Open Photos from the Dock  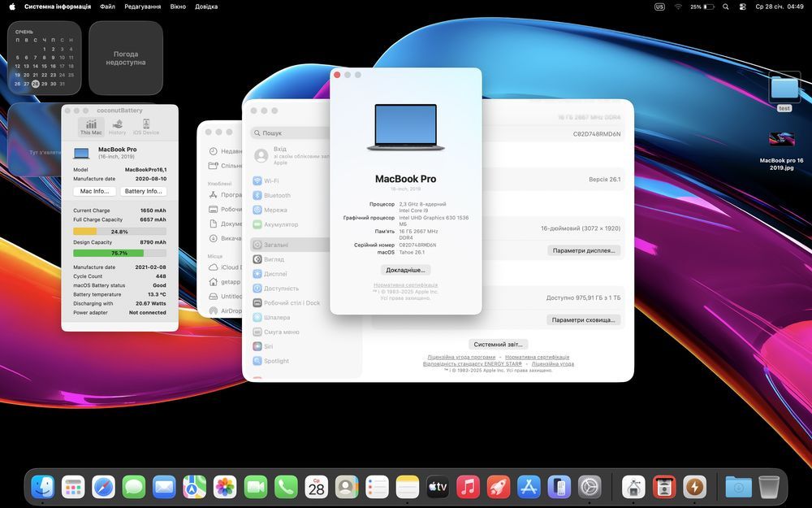pos(225,487)
